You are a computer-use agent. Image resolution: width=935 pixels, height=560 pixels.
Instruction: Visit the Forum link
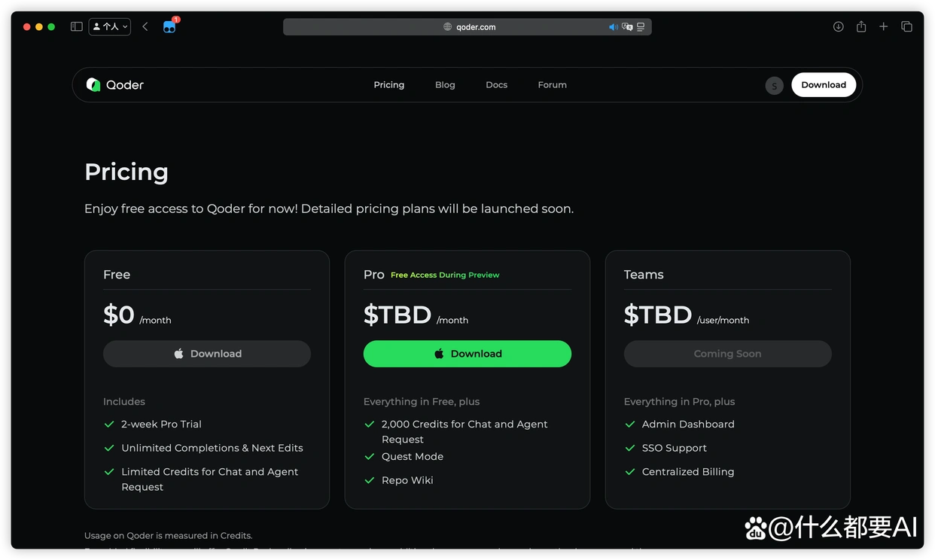pyautogui.click(x=552, y=85)
